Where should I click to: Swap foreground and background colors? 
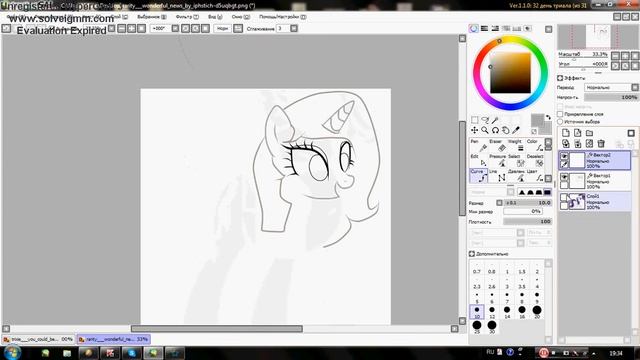point(548,117)
